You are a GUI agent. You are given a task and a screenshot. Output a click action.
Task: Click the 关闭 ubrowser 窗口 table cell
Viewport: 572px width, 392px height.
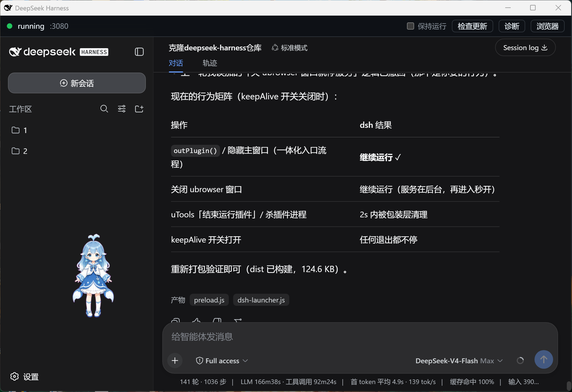[206, 189]
